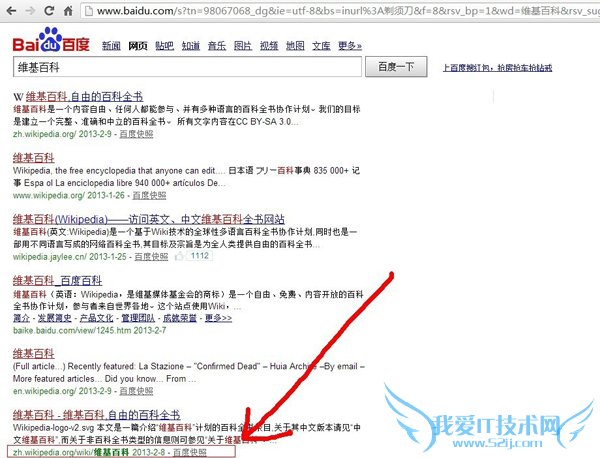
Task: Open the 维基百科_百度百科 result
Action: 57,280
